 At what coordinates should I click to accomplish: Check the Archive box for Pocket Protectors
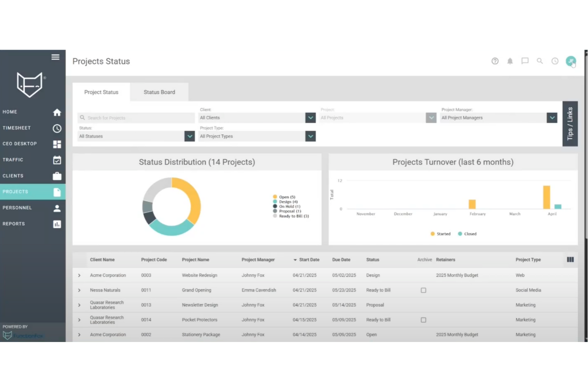click(x=423, y=320)
